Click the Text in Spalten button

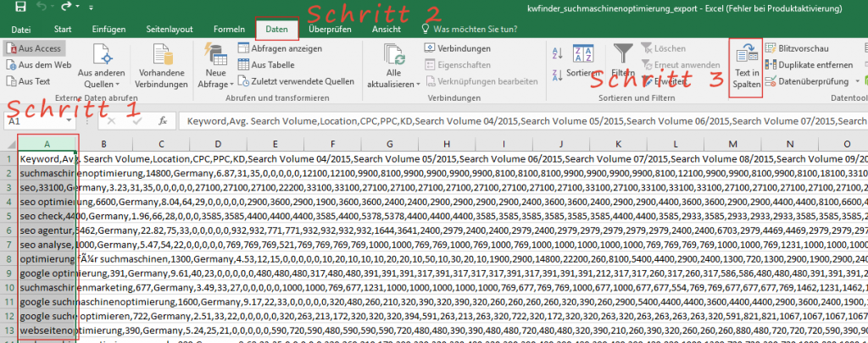(x=746, y=66)
